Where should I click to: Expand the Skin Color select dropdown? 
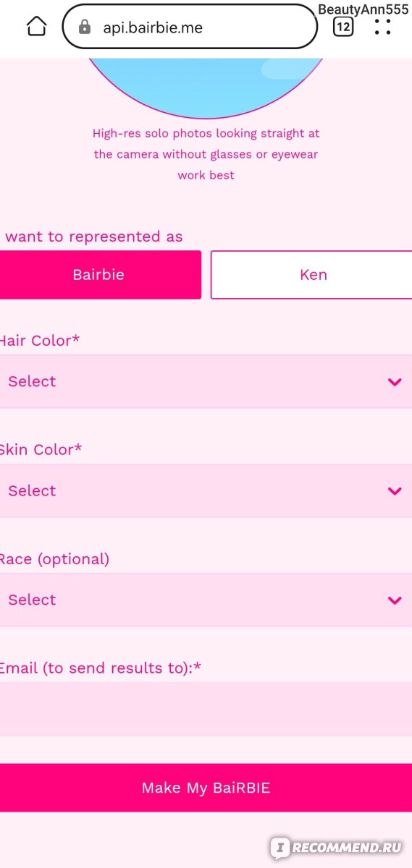pos(206,490)
